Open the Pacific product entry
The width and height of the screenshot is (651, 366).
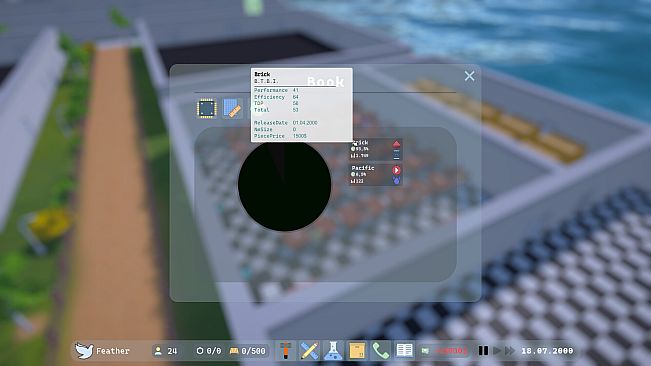(x=375, y=174)
